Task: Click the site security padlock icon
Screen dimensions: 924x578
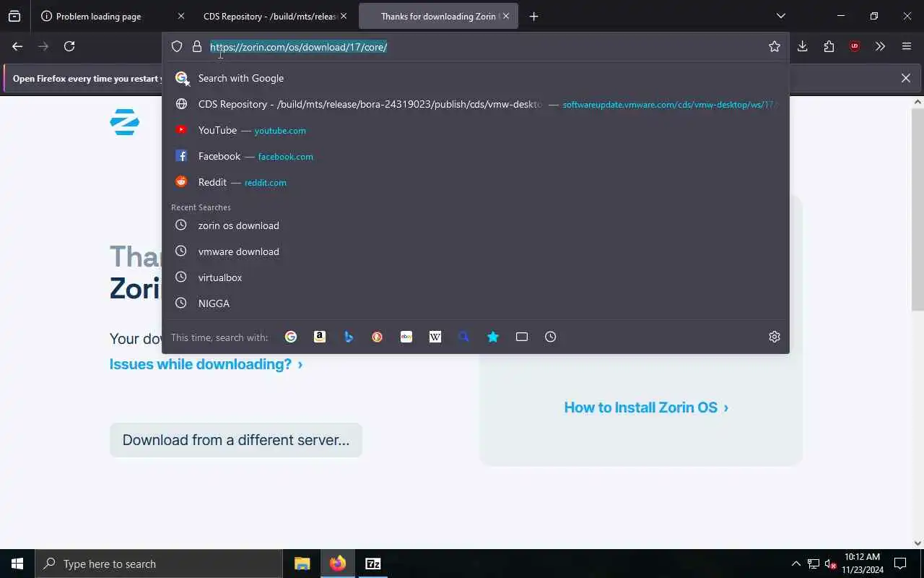Action: [x=197, y=46]
